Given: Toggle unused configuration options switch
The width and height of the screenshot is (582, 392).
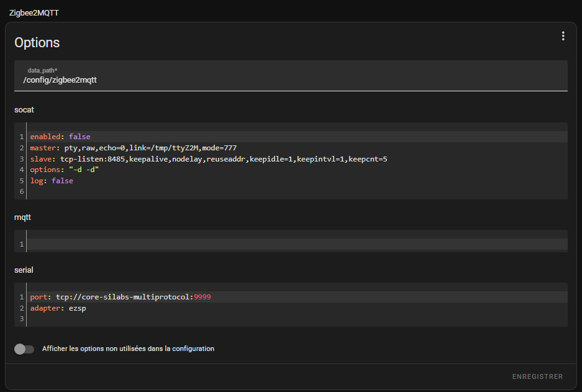Looking at the screenshot, I should click(x=24, y=349).
